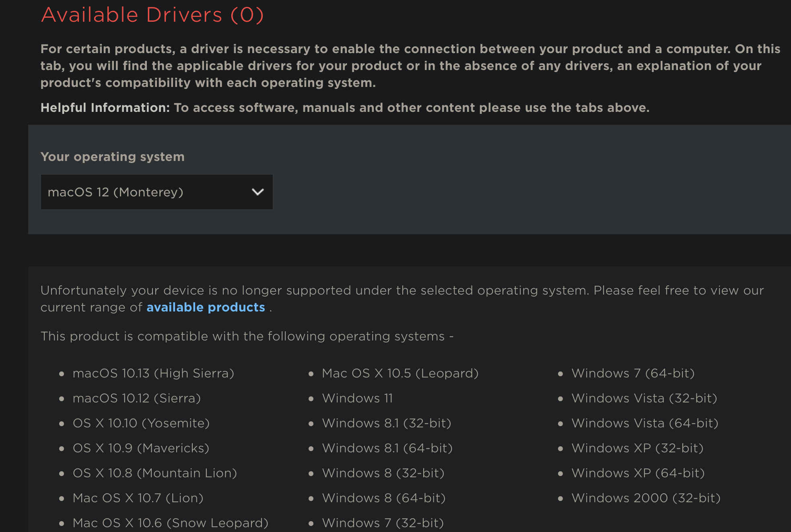Click macOS 10.13 (High Sierra) list item

click(153, 373)
